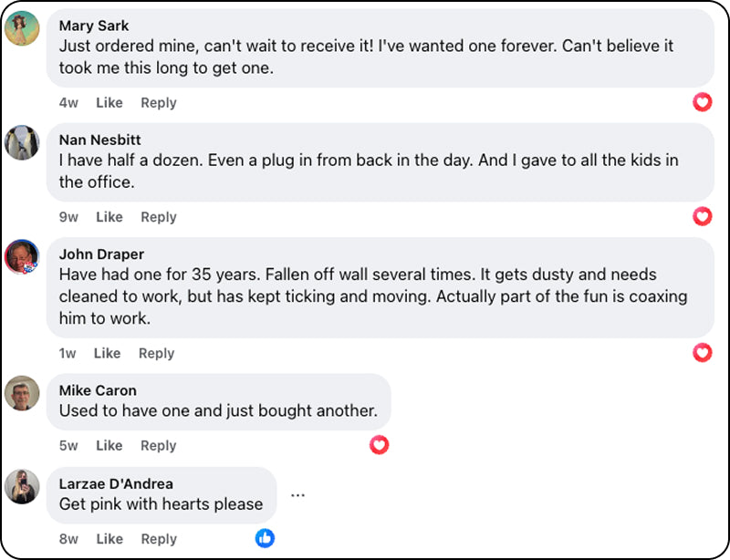Like Nan Nesbitt's comment
730x560 pixels.
(x=109, y=217)
